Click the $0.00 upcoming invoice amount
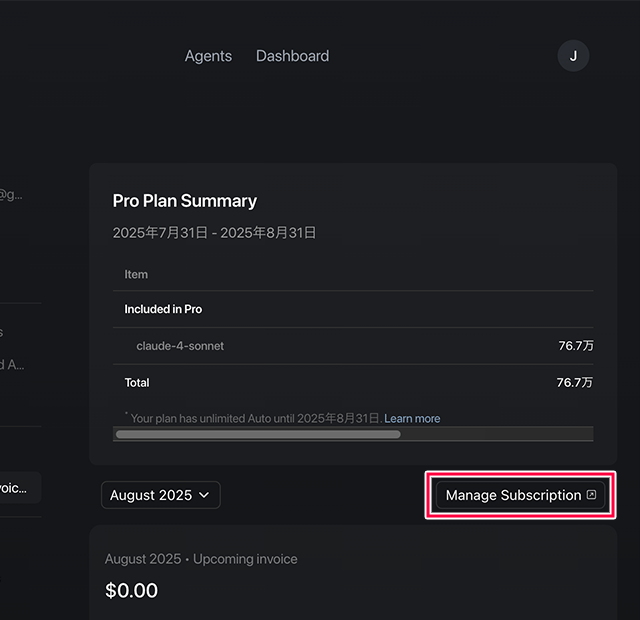 (131, 590)
